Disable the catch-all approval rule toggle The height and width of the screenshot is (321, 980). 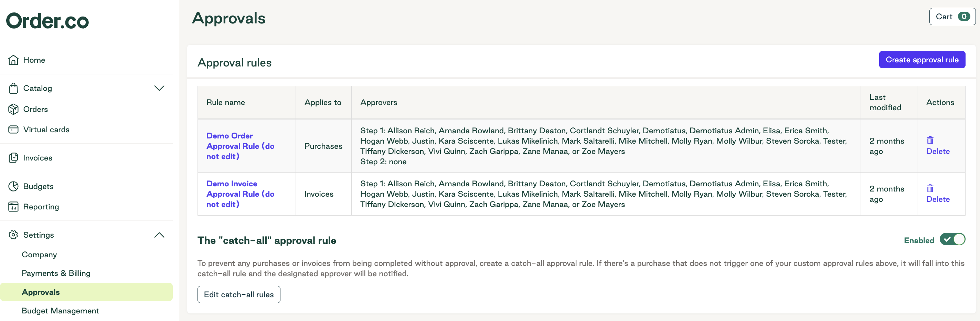pyautogui.click(x=952, y=239)
